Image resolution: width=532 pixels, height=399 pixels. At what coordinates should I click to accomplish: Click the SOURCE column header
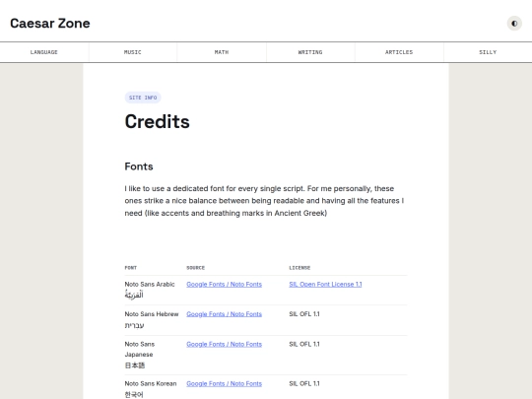pyautogui.click(x=196, y=268)
